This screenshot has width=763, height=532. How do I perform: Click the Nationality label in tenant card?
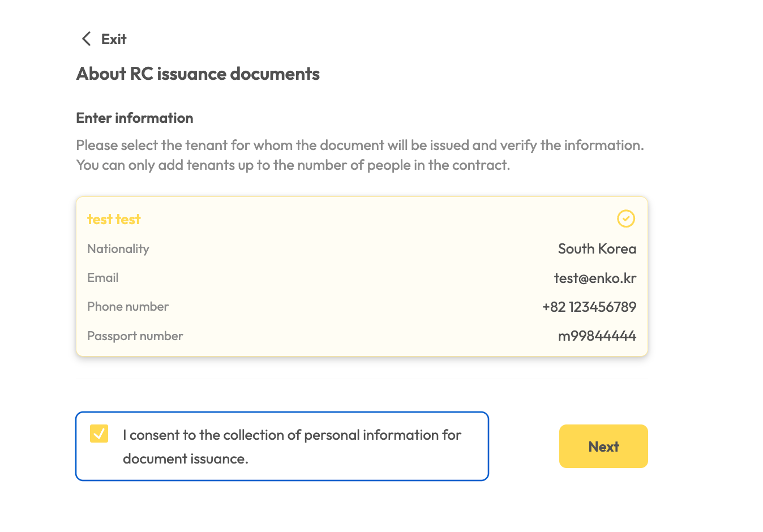tap(118, 249)
